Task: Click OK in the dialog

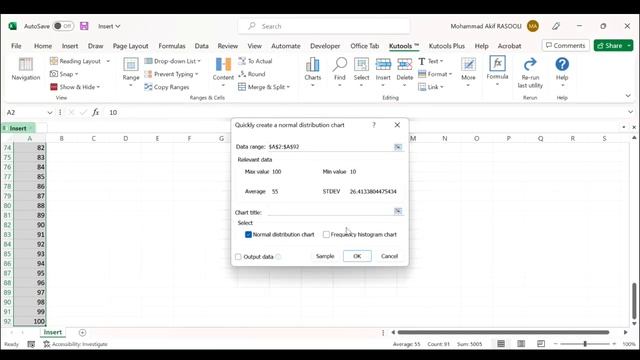Action: tap(357, 256)
